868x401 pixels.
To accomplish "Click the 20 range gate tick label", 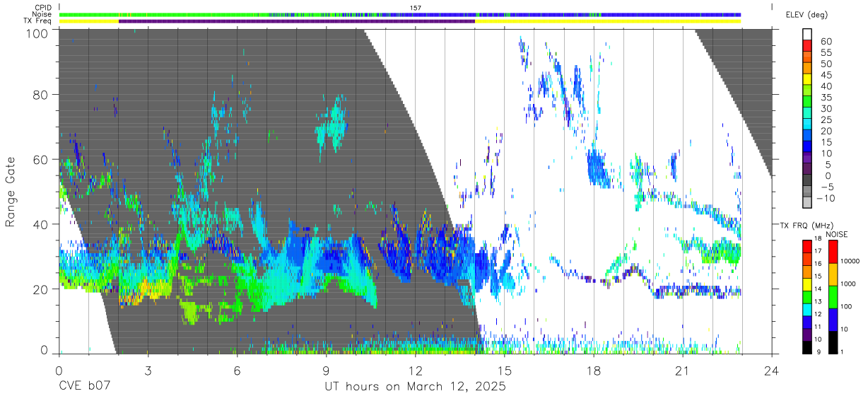I will pyautogui.click(x=40, y=289).
